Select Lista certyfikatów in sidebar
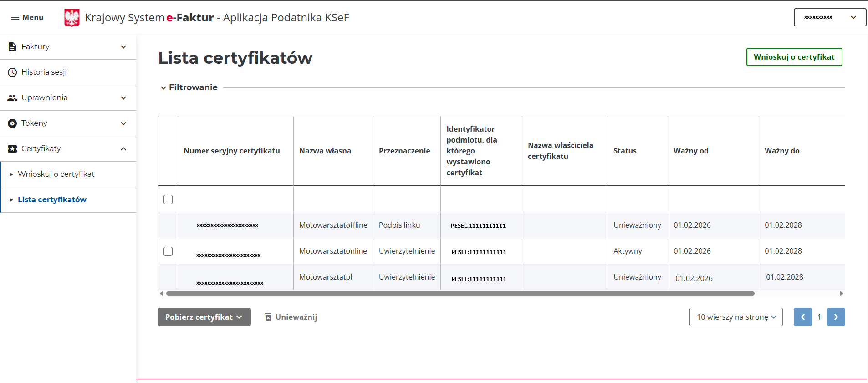The height and width of the screenshot is (383, 868). tap(52, 199)
